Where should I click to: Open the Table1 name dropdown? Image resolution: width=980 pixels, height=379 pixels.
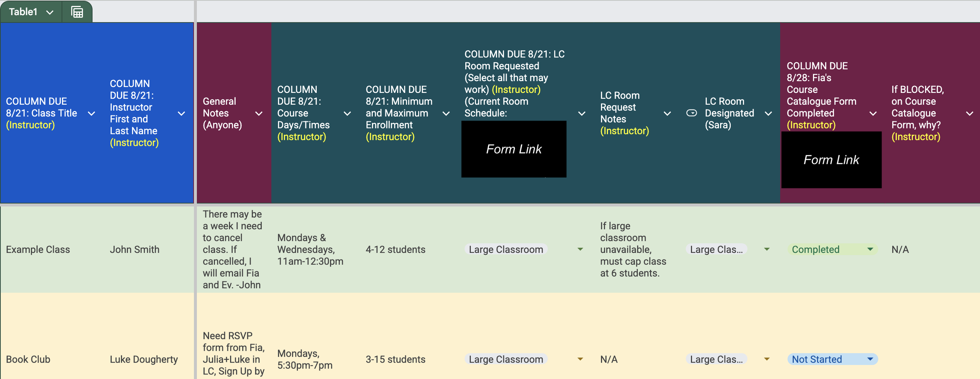coord(50,12)
